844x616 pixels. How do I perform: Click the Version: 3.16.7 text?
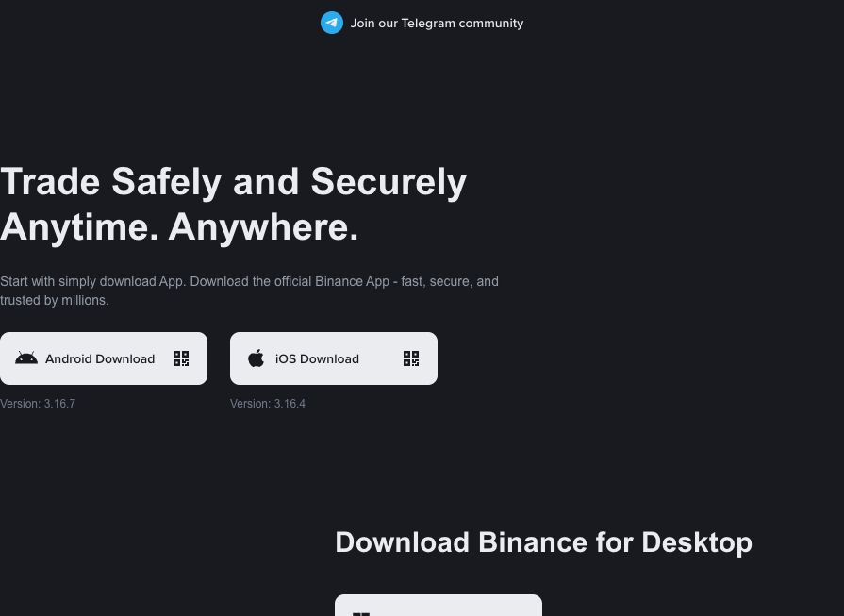[x=38, y=404]
